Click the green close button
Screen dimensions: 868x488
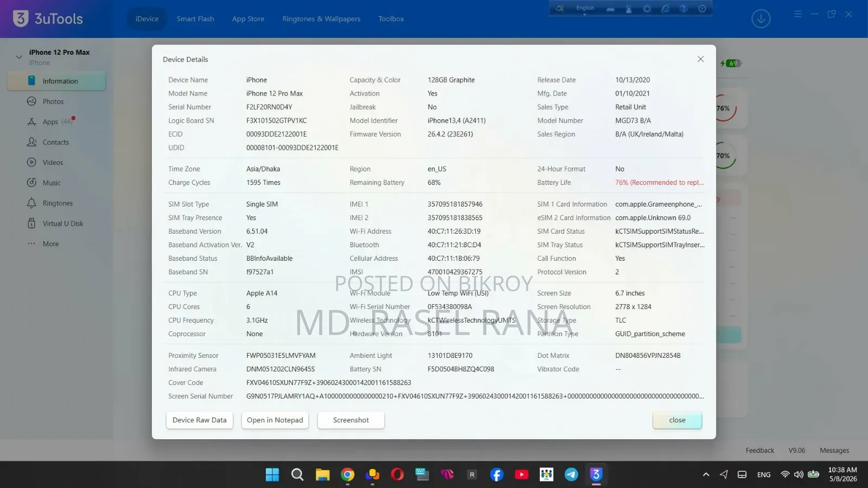coord(677,420)
